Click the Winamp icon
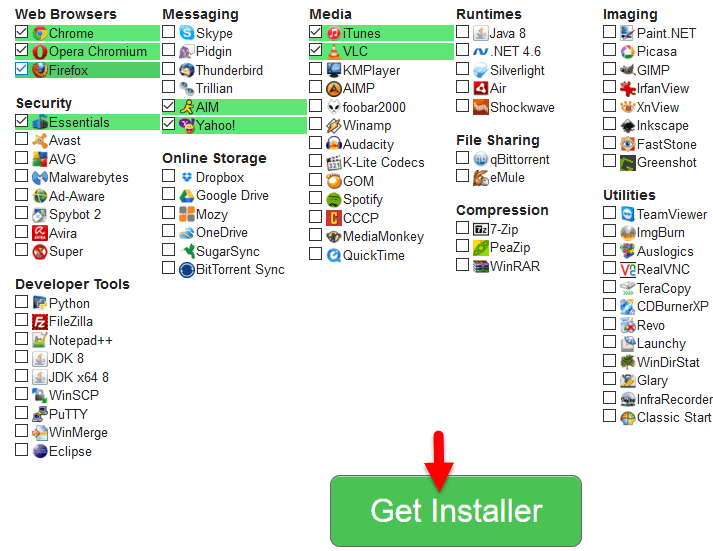This screenshot has width=713, height=551. 334,125
